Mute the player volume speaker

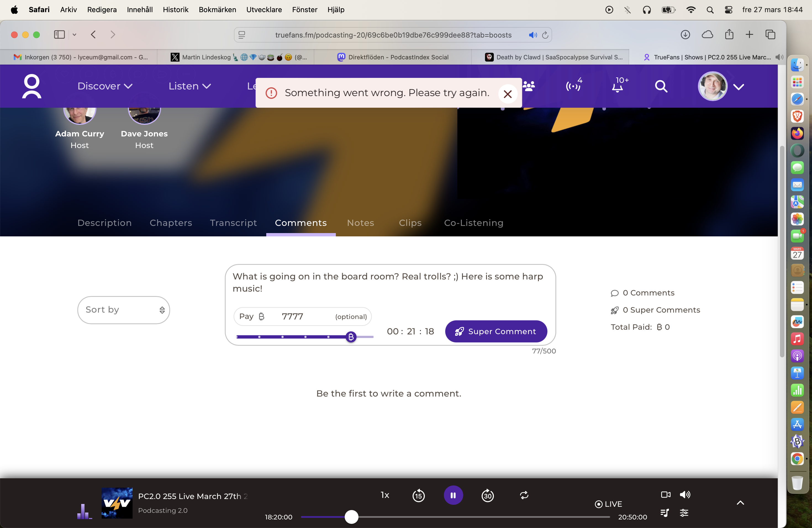coord(685,495)
